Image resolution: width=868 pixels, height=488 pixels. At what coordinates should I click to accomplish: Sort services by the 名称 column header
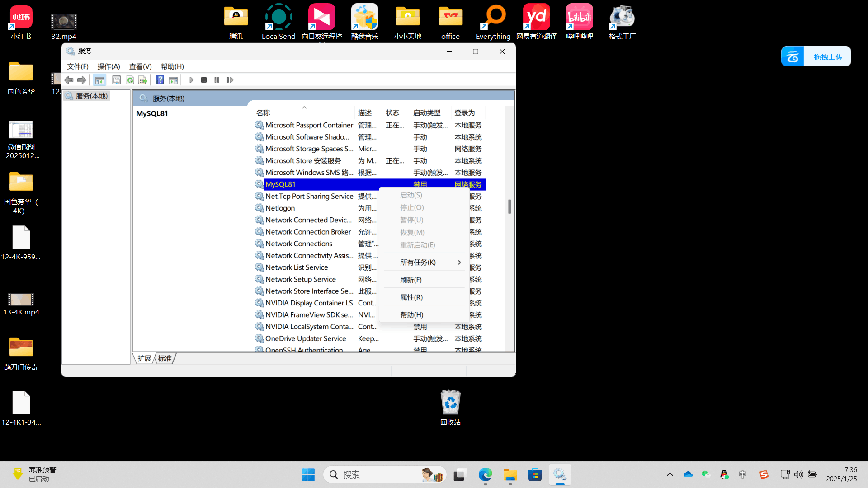tap(263, 113)
